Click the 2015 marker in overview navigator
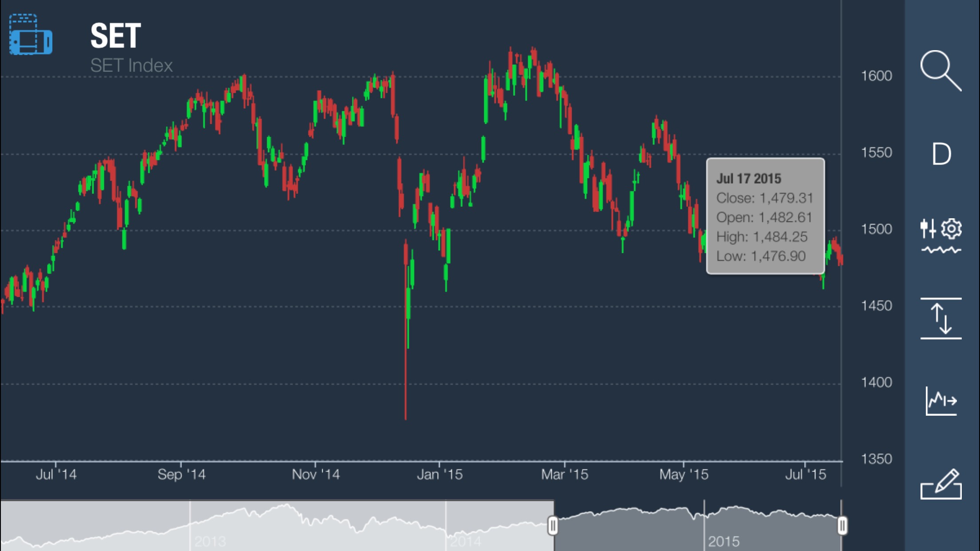The height and width of the screenshot is (551, 980). 723,541
